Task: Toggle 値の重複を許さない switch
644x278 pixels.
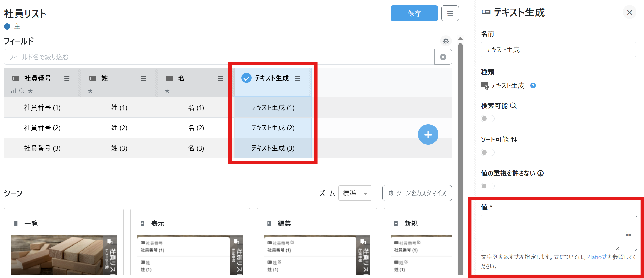Action: pos(487,186)
